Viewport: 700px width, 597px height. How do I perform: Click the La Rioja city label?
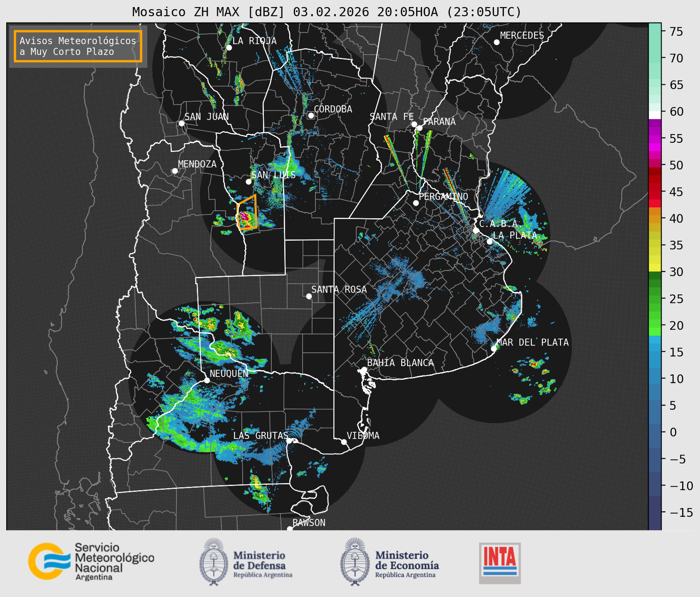click(x=254, y=41)
